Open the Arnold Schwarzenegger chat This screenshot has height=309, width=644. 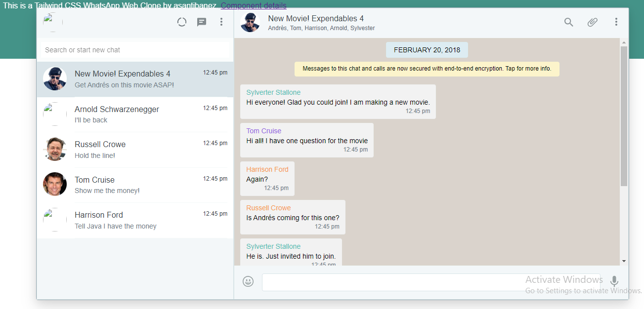click(x=135, y=115)
